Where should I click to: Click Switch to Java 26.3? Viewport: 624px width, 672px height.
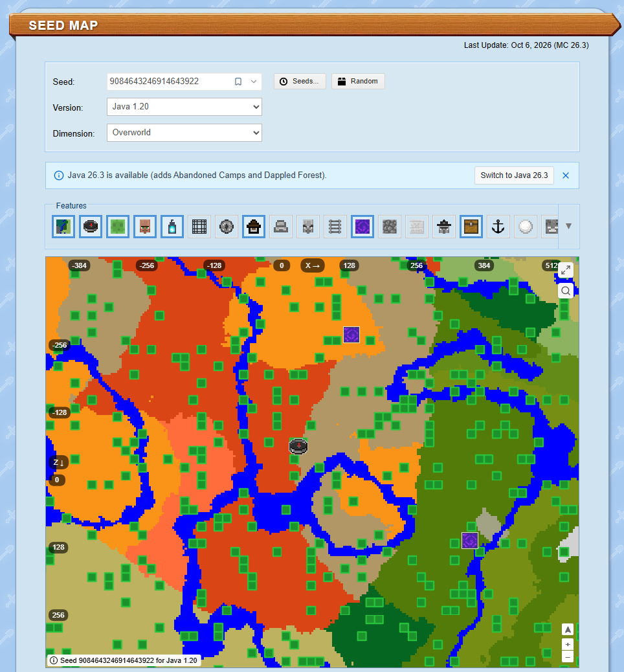coord(515,175)
